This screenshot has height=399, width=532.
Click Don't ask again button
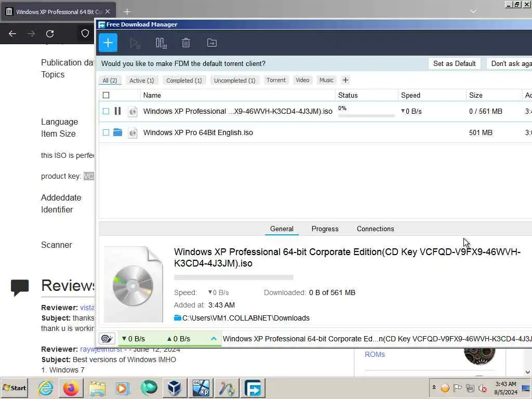[x=510, y=63]
